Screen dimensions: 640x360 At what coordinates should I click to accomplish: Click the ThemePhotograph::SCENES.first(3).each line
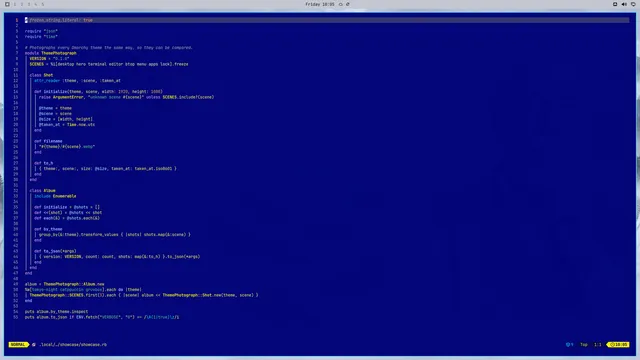tap(144, 295)
